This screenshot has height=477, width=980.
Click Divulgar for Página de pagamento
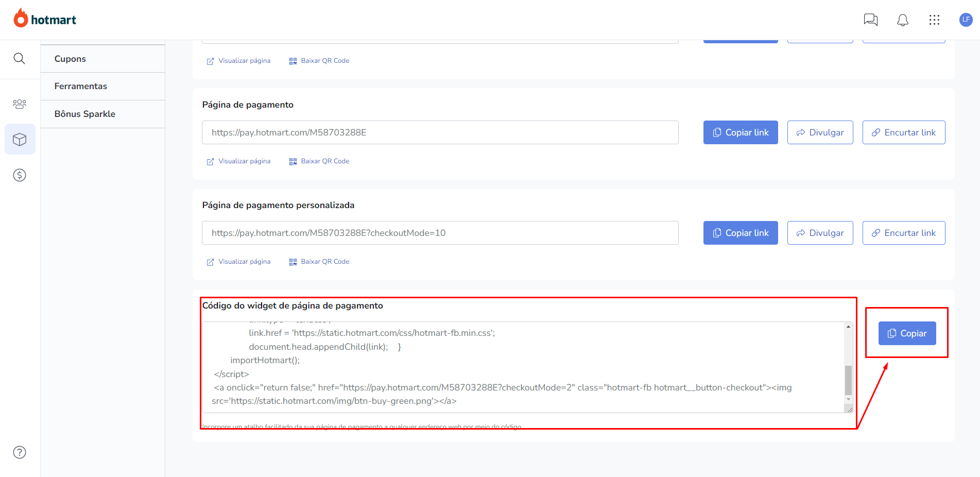[820, 132]
